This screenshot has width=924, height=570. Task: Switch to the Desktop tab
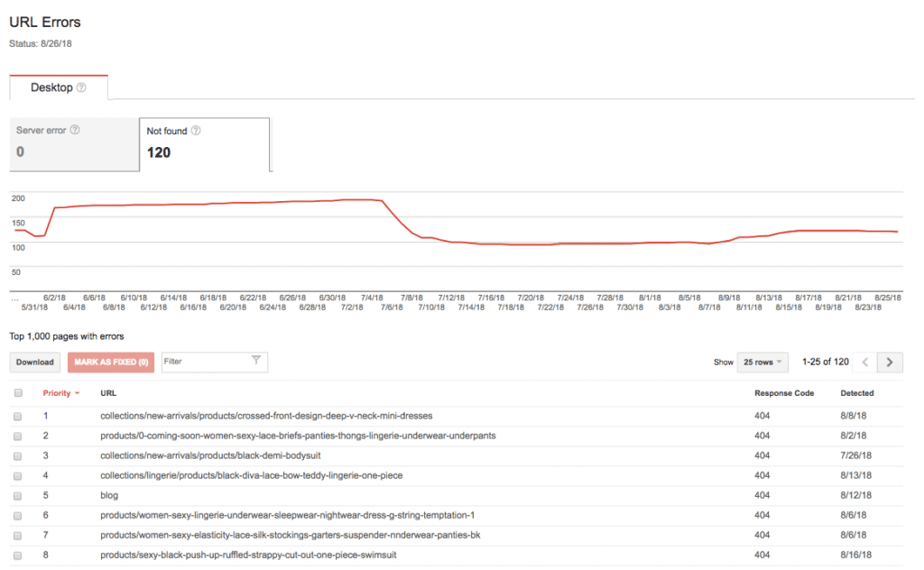click(x=58, y=87)
